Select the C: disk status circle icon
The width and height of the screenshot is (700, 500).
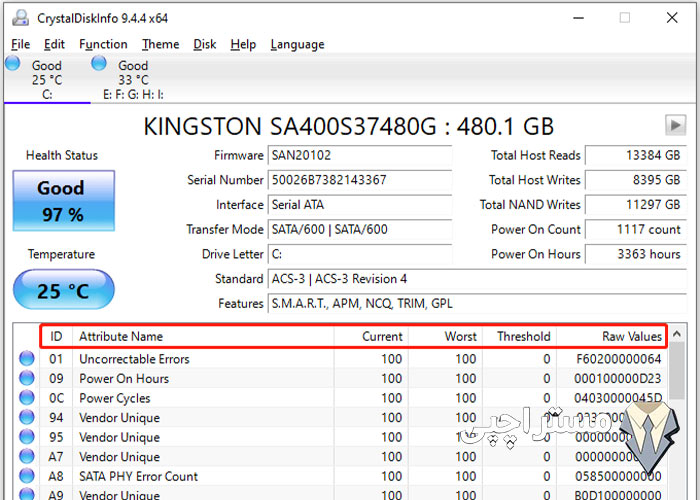click(12, 63)
